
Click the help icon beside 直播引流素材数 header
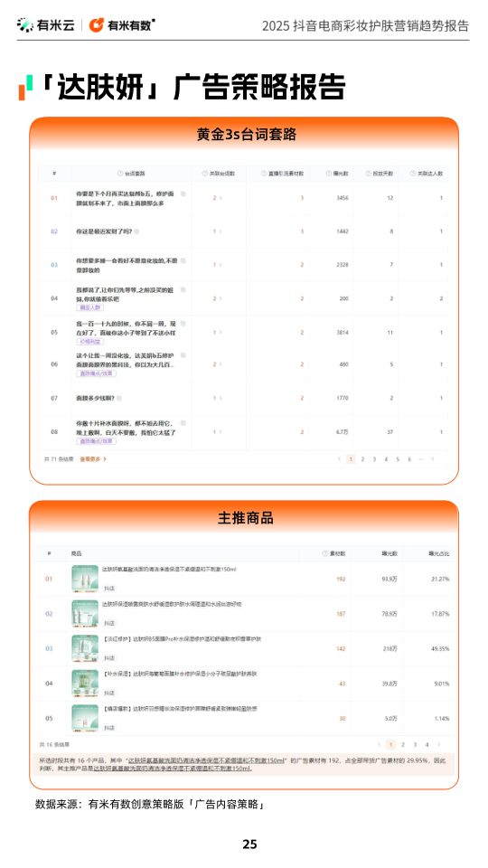[x=264, y=174]
